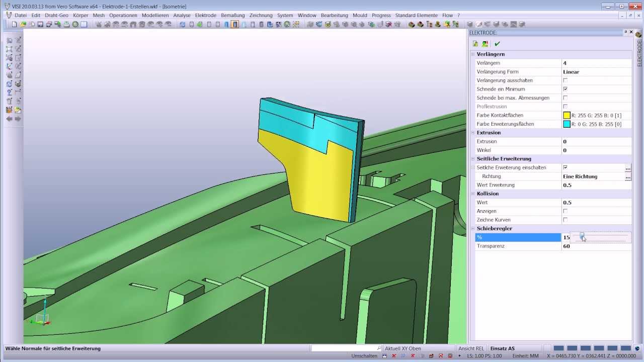Open the Standard Elemente menu
This screenshot has width=644, height=362.
tap(417, 15)
